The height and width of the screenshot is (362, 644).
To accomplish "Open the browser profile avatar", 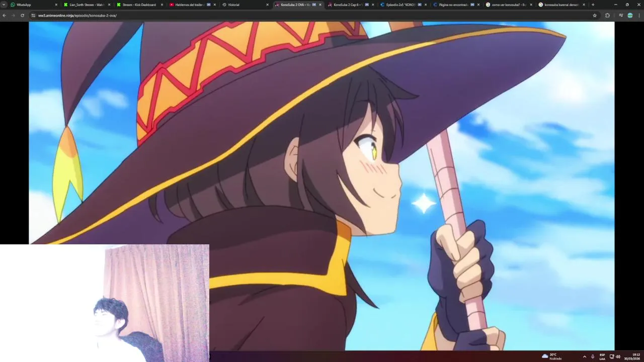I will click(630, 16).
